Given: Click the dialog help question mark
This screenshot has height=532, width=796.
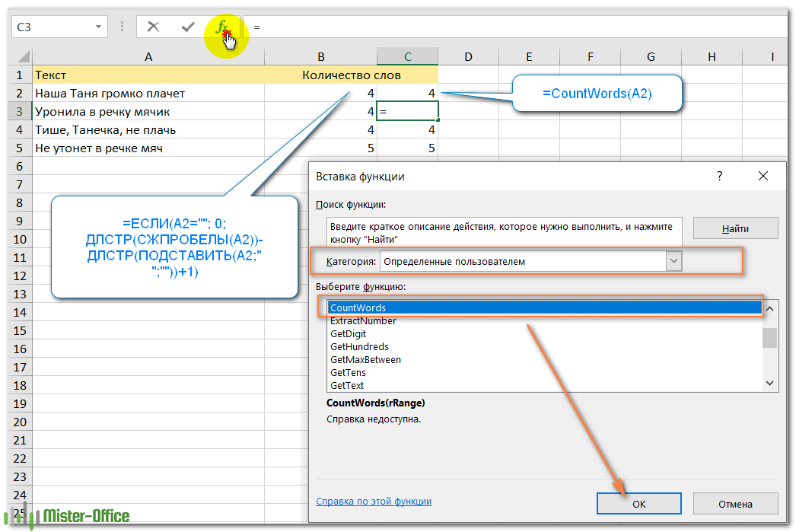Looking at the screenshot, I should pyautogui.click(x=719, y=177).
